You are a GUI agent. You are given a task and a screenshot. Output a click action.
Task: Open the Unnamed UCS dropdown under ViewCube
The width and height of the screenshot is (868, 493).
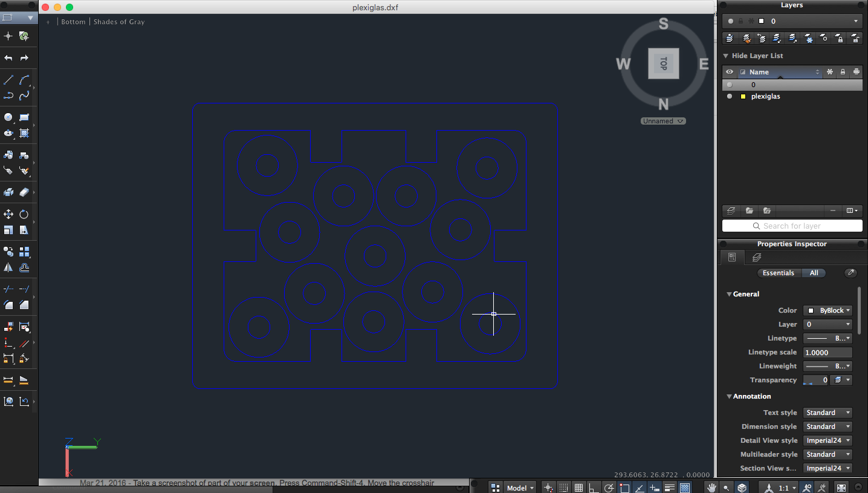663,121
